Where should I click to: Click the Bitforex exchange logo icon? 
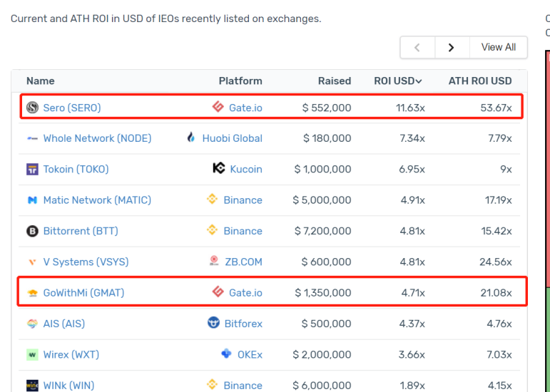(213, 322)
